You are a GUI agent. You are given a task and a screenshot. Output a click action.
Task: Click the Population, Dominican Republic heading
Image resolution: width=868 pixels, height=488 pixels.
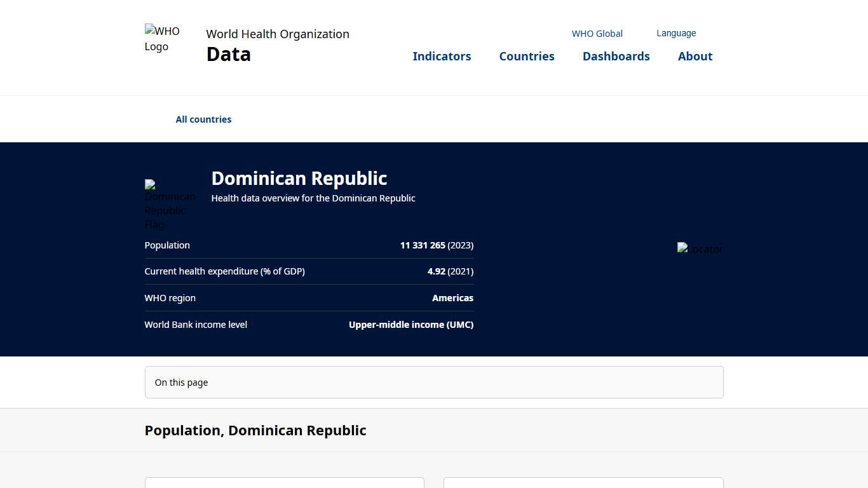pos(255,430)
